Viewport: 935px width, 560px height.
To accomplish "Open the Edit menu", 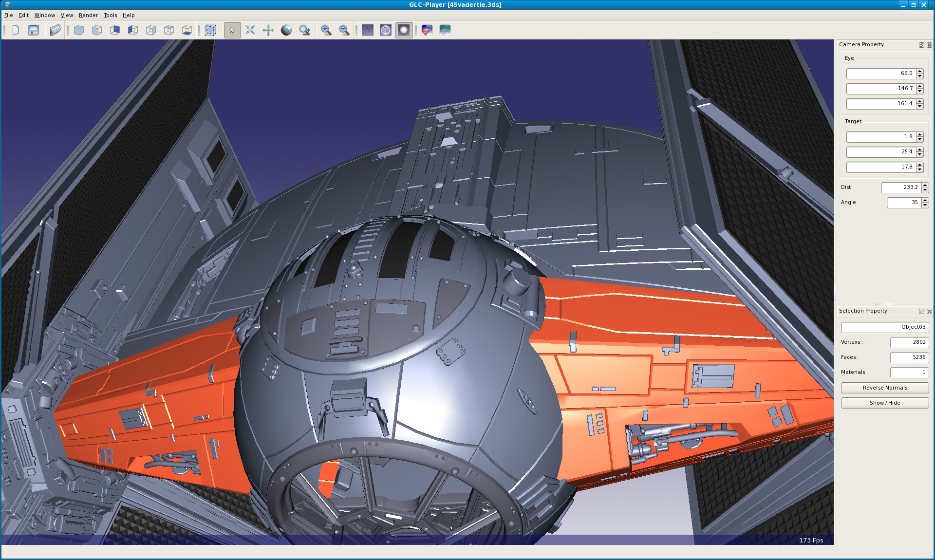I will (x=24, y=15).
